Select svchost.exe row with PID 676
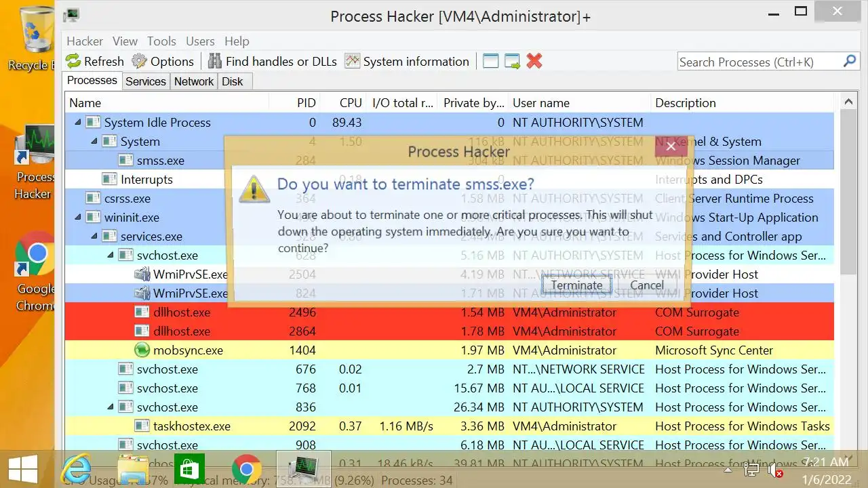The image size is (868, 488). [x=450, y=369]
